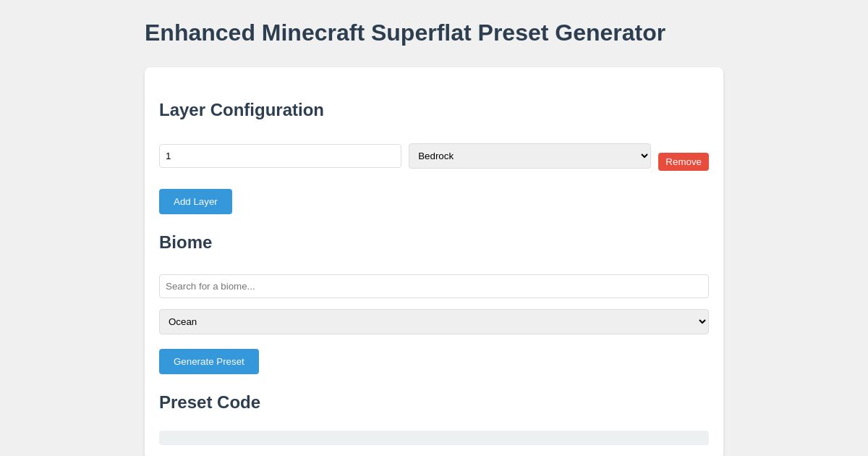The width and height of the screenshot is (868, 456).
Task: Click inside the Search for a biome field
Action: click(x=434, y=286)
